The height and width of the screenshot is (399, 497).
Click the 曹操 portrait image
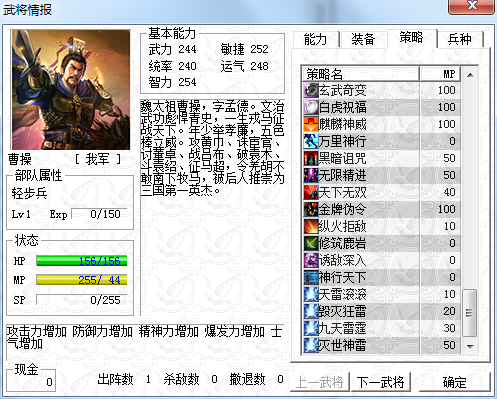pyautogui.click(x=71, y=90)
